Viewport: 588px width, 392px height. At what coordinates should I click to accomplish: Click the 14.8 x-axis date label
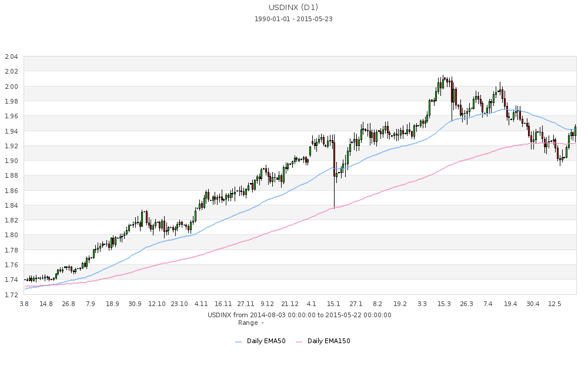pyautogui.click(x=46, y=304)
